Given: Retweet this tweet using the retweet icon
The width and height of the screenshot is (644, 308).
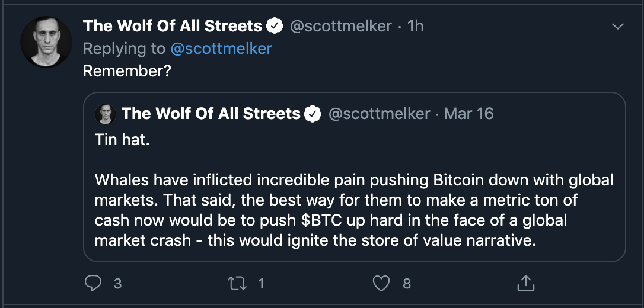Looking at the screenshot, I should coord(237,284).
